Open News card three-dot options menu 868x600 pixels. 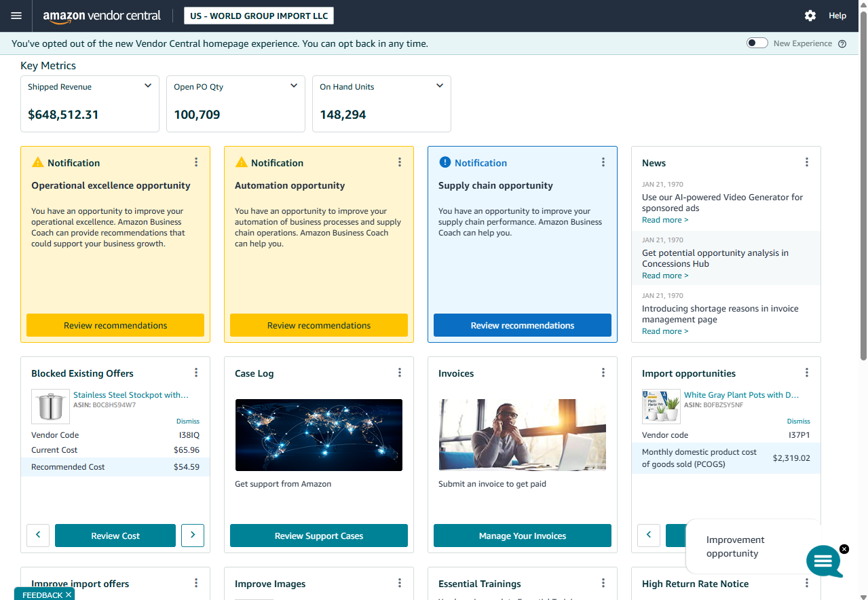coord(807,162)
